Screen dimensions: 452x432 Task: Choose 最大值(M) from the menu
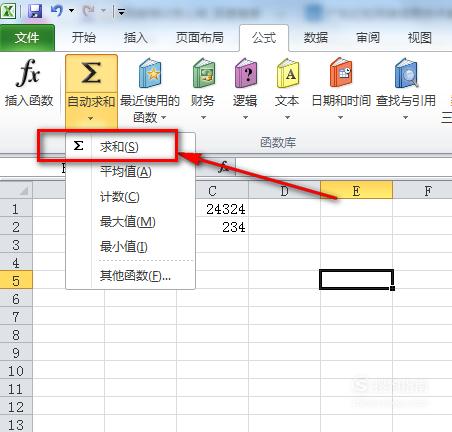coord(130,222)
